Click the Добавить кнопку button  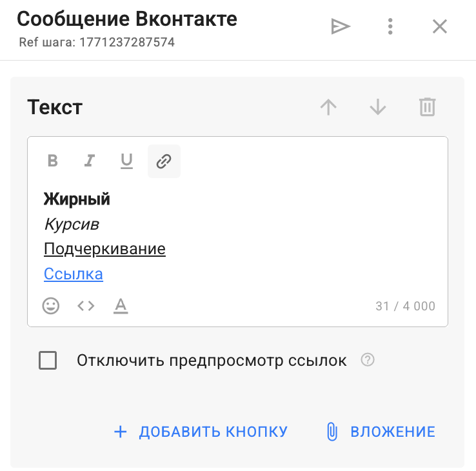tap(201, 432)
